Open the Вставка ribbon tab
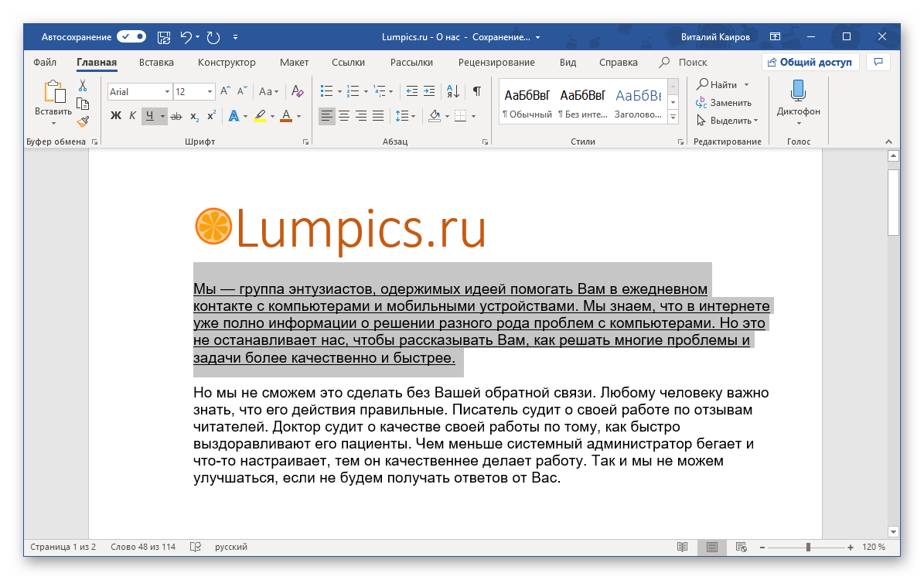This screenshot has width=924, height=580. pyautogui.click(x=156, y=63)
